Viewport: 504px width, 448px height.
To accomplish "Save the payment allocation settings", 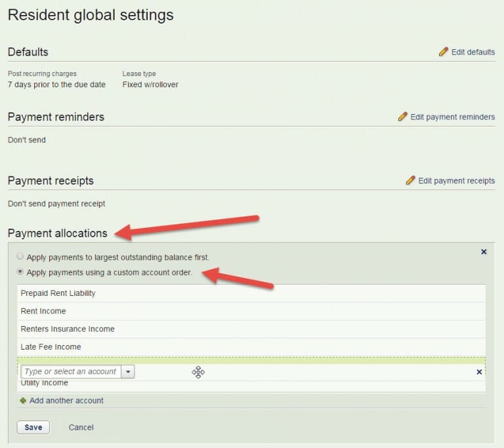I will tap(33, 427).
